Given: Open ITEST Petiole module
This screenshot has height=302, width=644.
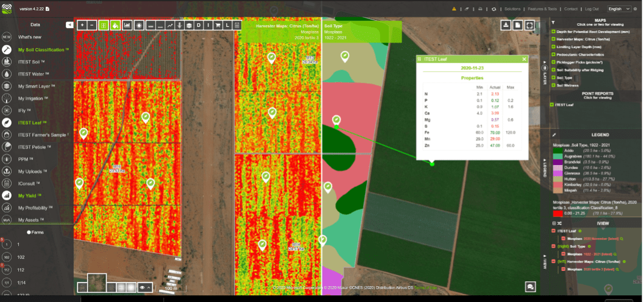Looking at the screenshot, I should [x=35, y=147].
